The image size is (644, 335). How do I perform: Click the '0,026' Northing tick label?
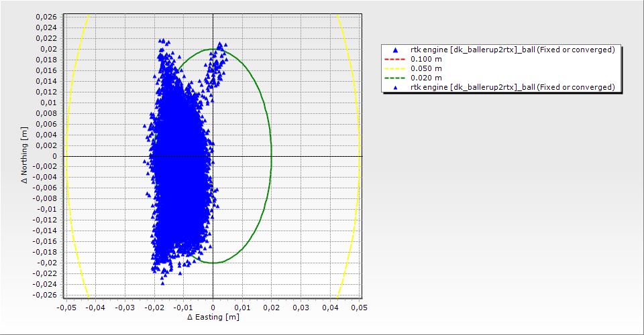click(x=46, y=17)
